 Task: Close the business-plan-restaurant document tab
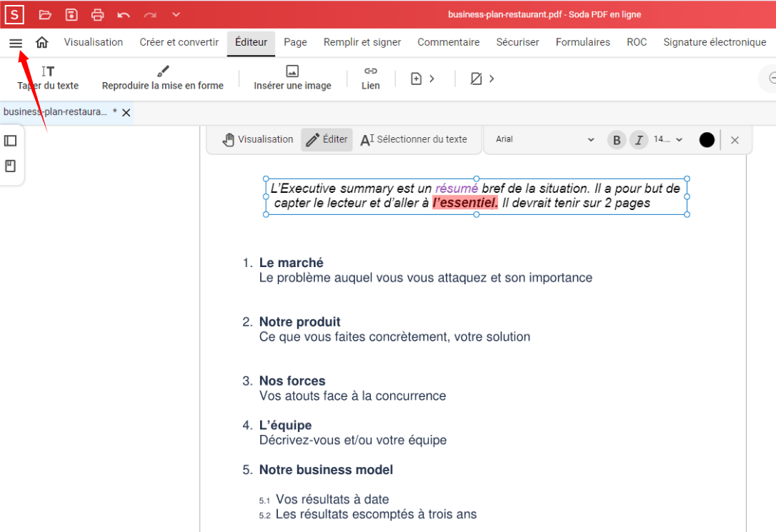pyautogui.click(x=126, y=113)
